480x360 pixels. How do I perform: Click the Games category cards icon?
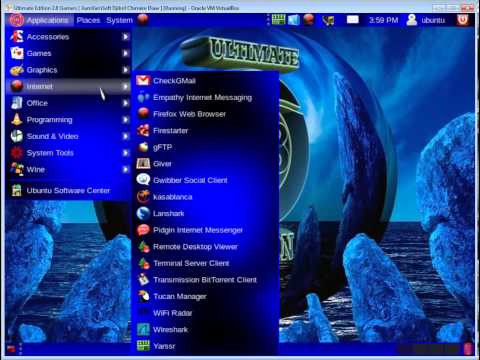point(17,53)
